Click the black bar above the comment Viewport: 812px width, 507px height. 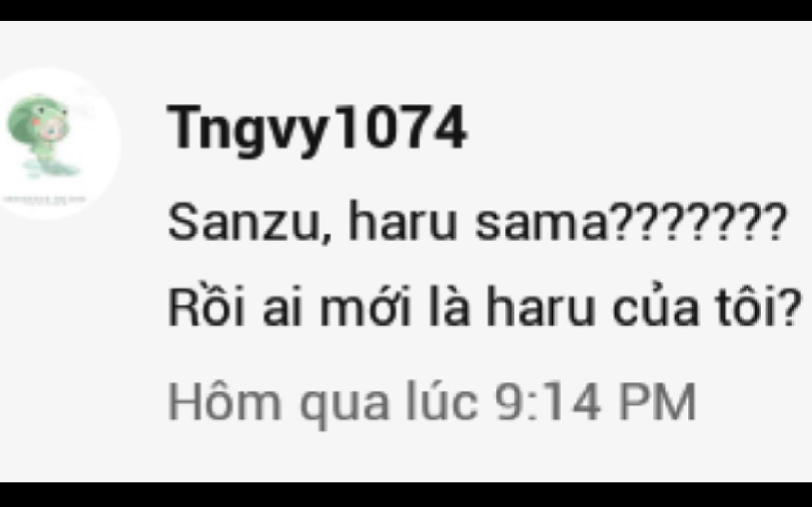[x=406, y=10]
